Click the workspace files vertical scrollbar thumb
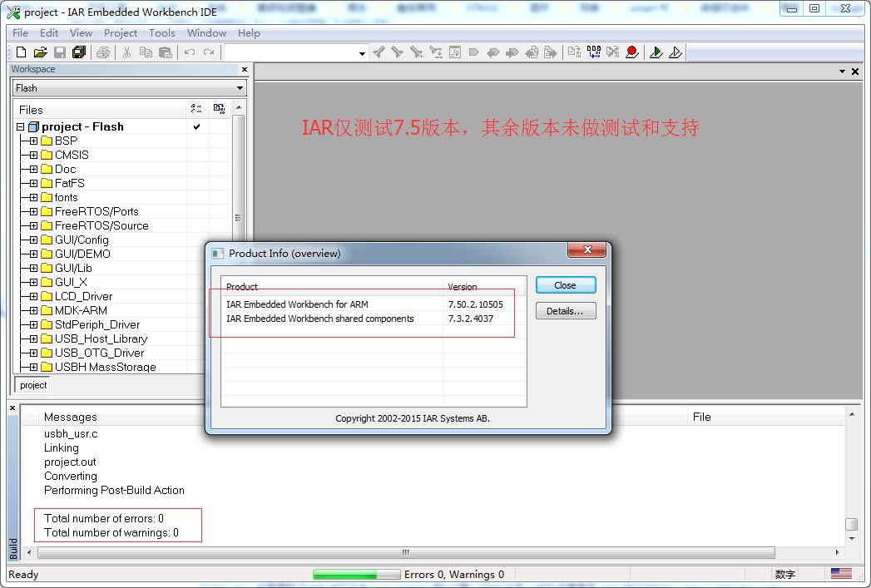The width and height of the screenshot is (871, 588). [x=238, y=217]
